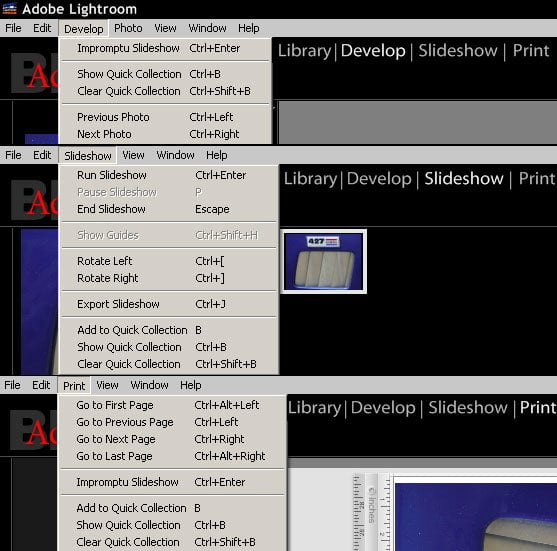The image size is (557, 551).
Task: Open Help menu in the Develop menu bar
Action: point(248,28)
